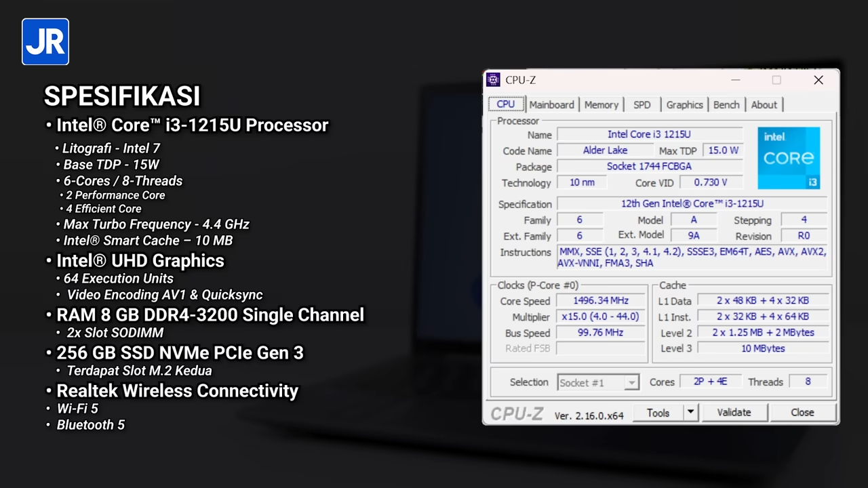The image size is (868, 488).
Task: Close the CPU-Z window
Action: tap(818, 80)
